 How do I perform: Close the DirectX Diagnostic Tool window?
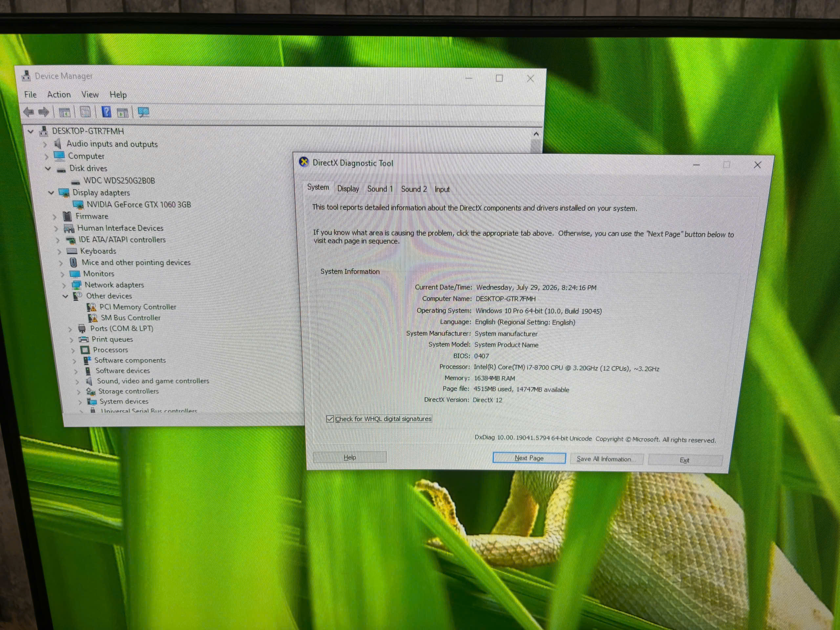point(757,165)
